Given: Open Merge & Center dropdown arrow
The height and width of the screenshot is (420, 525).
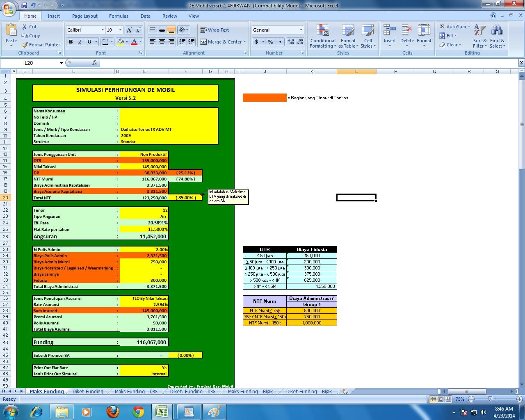Looking at the screenshot, I should coord(244,42).
